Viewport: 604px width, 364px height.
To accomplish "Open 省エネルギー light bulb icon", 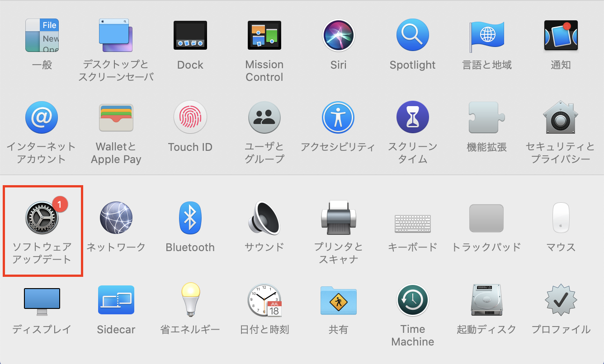I will click(x=190, y=299).
